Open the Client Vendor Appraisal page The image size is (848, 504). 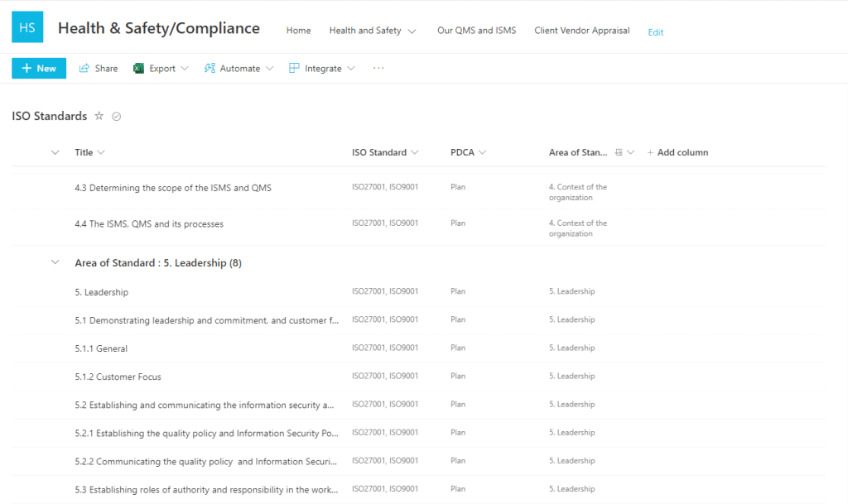click(582, 30)
